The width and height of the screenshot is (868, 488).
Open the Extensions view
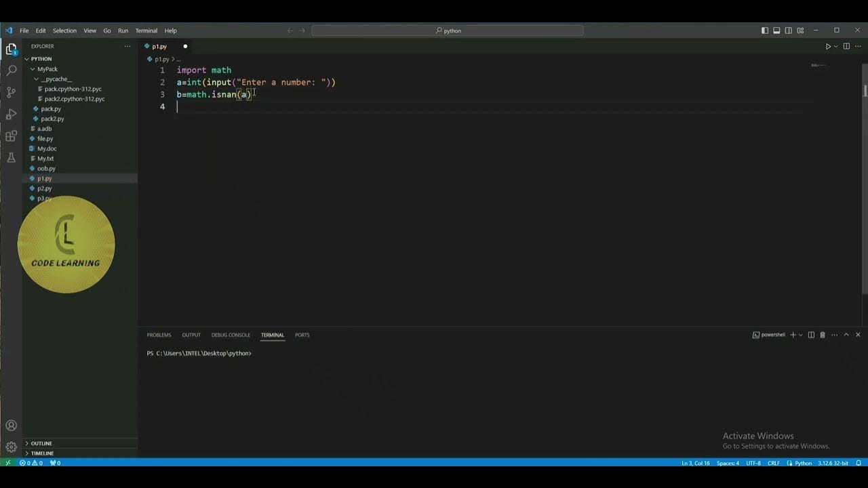point(11,136)
